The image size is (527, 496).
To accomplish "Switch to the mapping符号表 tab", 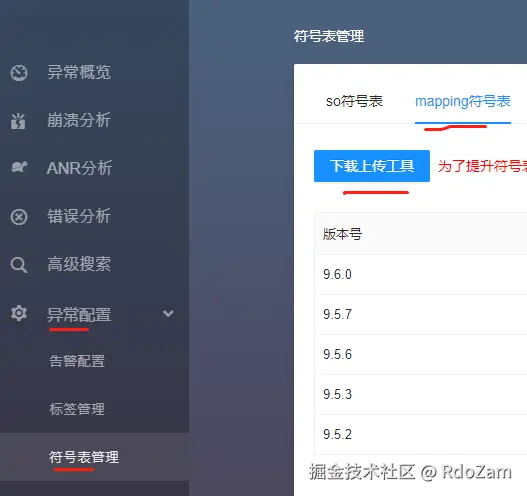I will (463, 101).
